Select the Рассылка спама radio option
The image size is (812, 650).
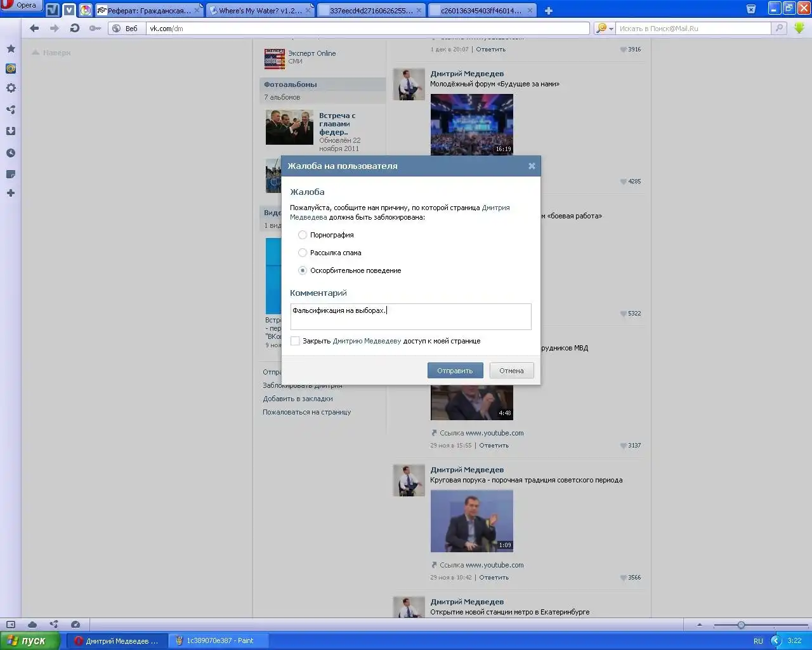[303, 253]
